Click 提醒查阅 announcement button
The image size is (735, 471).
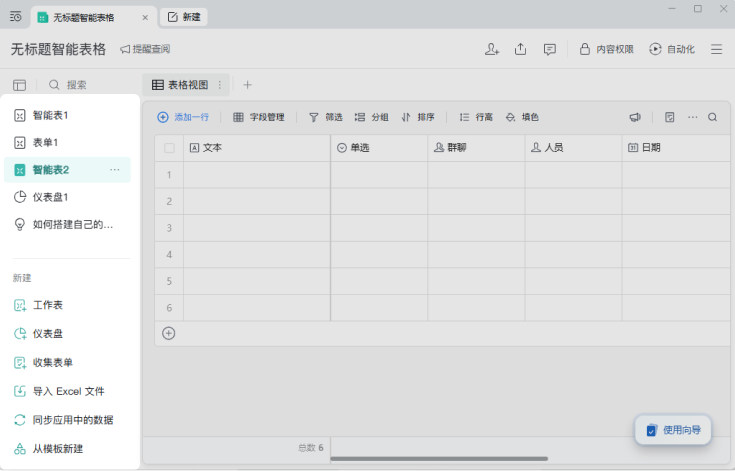145,49
